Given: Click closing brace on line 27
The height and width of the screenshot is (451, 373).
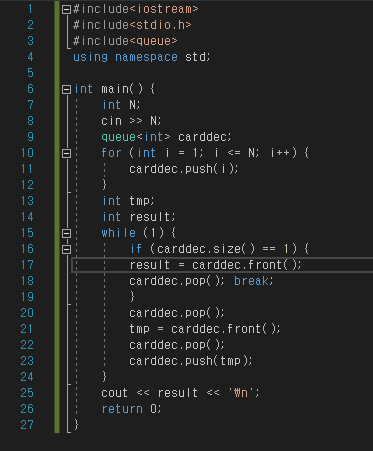Looking at the screenshot, I should [x=76, y=425].
